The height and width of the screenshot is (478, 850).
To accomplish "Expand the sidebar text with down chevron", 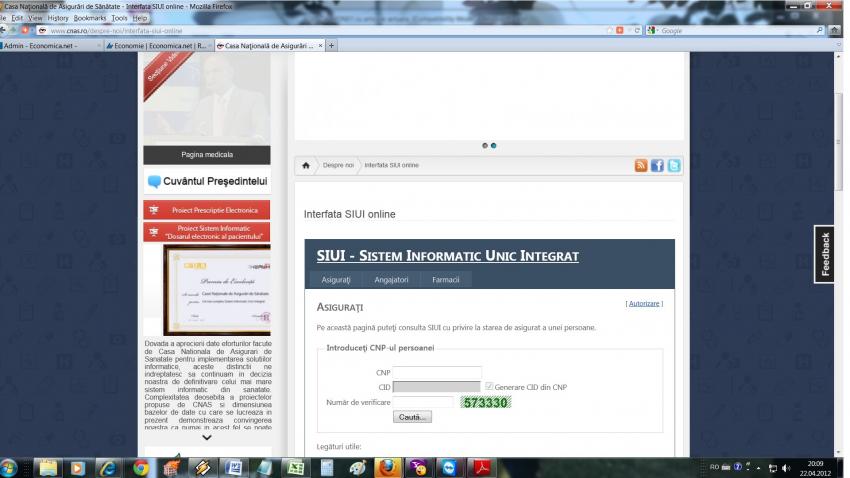I will 207,437.
